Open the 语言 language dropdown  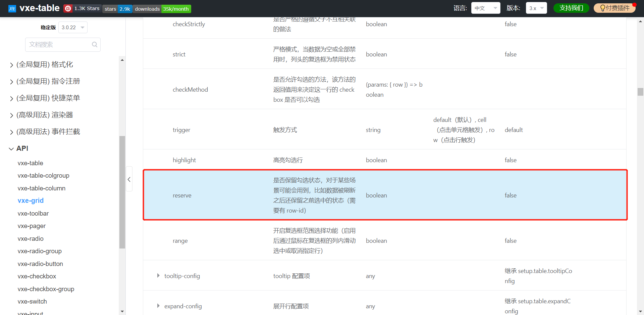click(x=485, y=8)
